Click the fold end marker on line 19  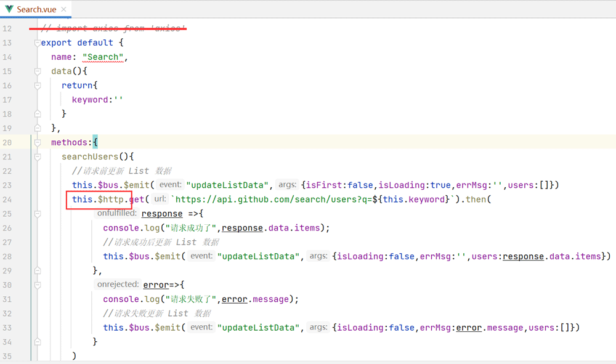(38, 128)
